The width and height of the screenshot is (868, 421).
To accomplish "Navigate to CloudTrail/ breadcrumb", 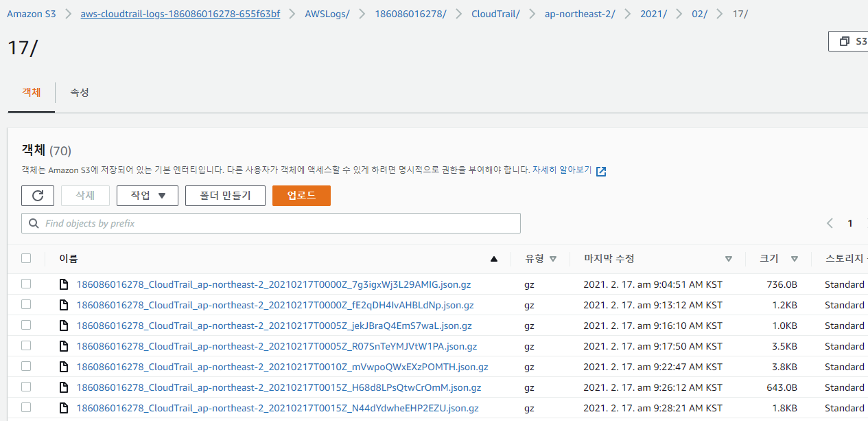I will coord(495,14).
